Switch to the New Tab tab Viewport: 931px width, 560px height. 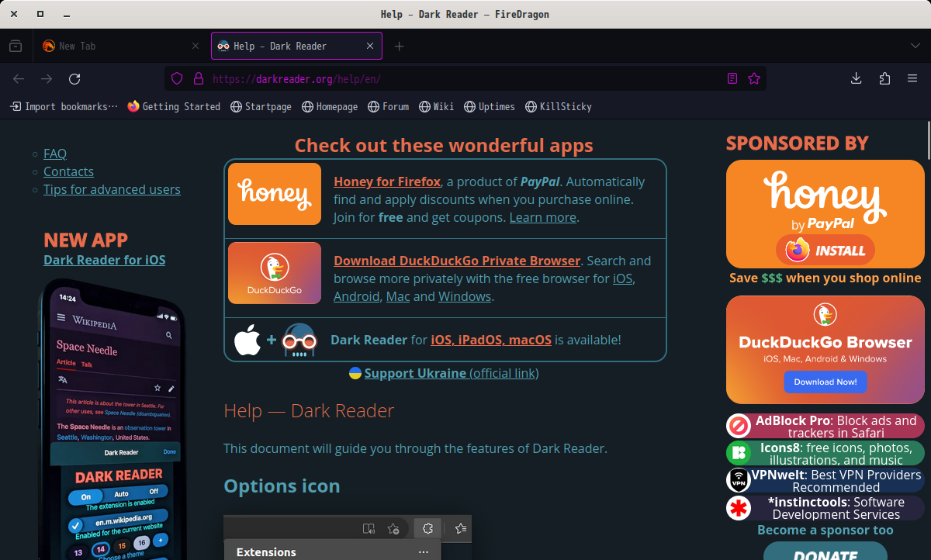point(122,46)
